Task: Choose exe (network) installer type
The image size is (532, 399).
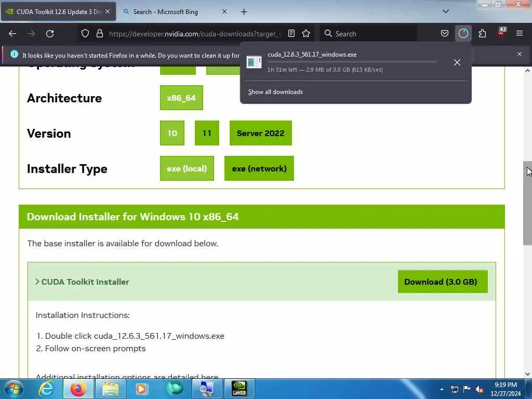Action: [259, 169]
